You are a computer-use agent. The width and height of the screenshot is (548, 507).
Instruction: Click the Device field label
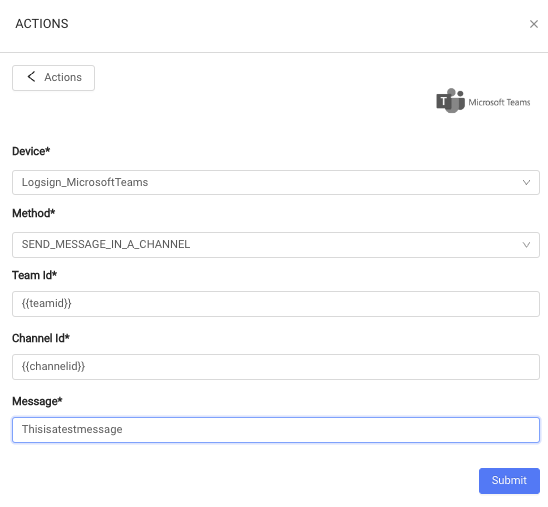coord(31,151)
